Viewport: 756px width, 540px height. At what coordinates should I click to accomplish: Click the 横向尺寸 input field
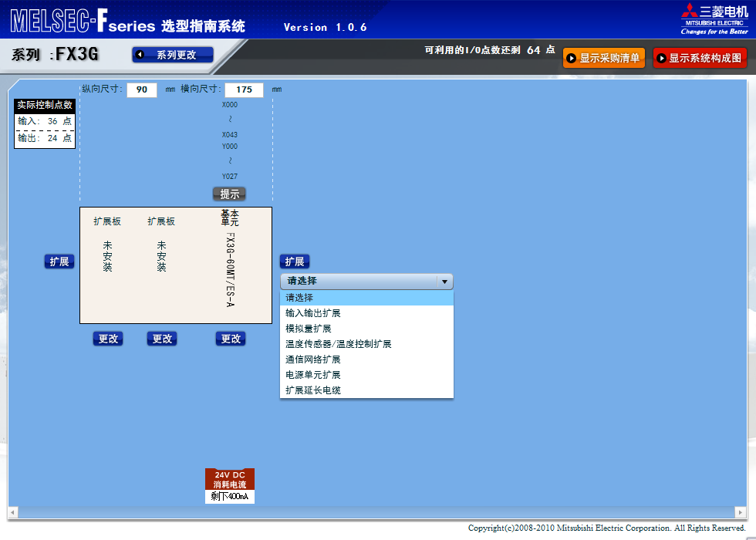[244, 89]
